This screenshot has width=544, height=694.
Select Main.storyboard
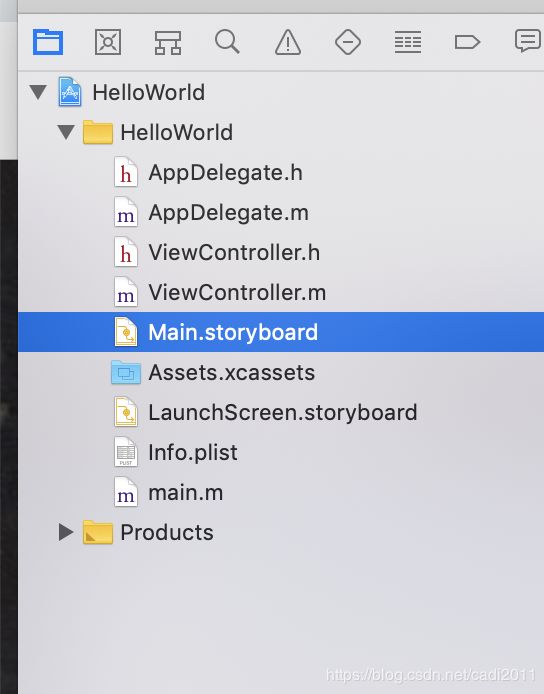281,332
